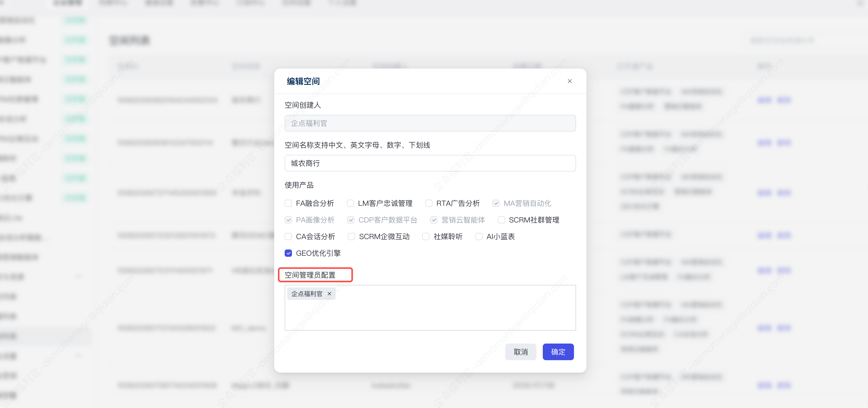Click the MA营销自动化 checkbox
The image size is (868, 408).
(496, 203)
